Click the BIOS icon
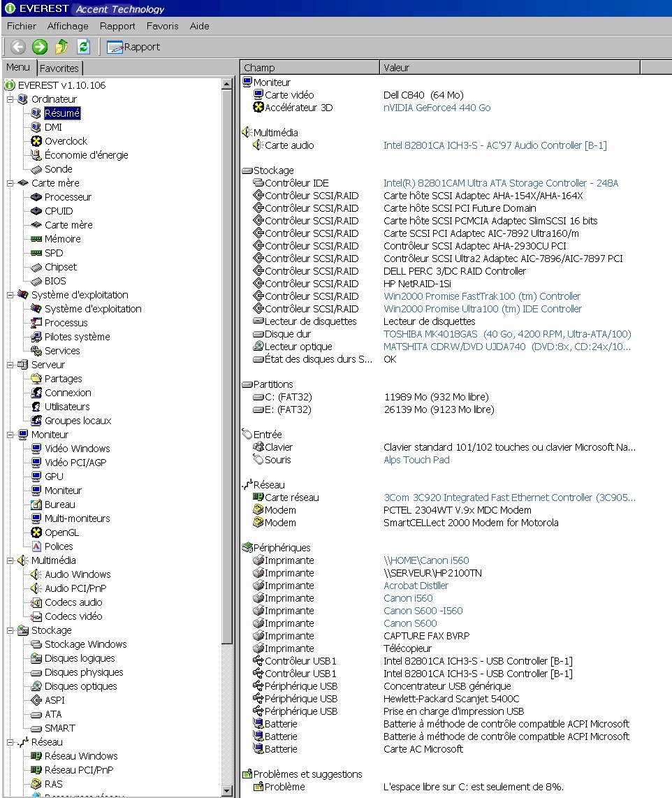This screenshot has width=672, height=798. [36, 281]
